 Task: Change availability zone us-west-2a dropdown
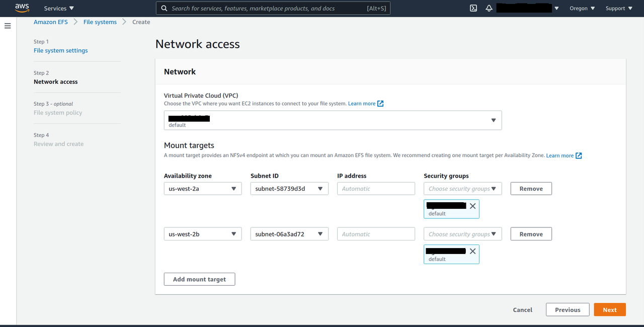coord(203,189)
